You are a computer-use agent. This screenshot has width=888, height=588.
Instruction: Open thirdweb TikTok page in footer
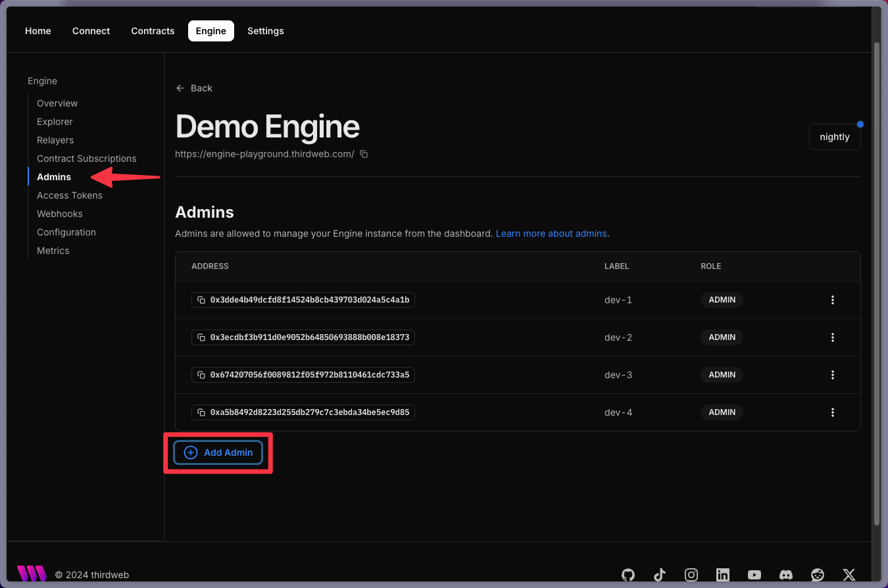[x=660, y=575]
